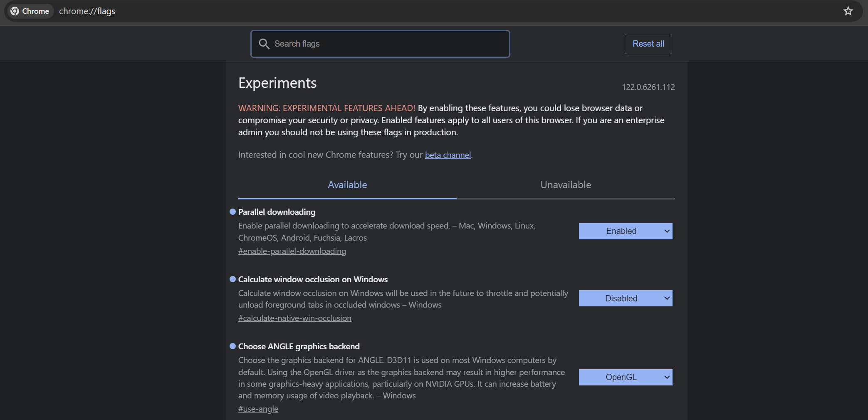Open the beta channel link

(448, 155)
